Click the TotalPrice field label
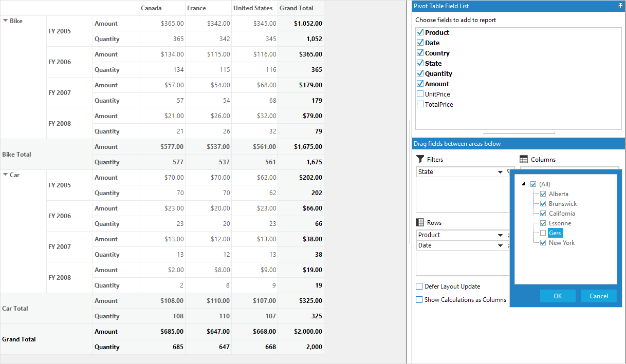 [439, 104]
